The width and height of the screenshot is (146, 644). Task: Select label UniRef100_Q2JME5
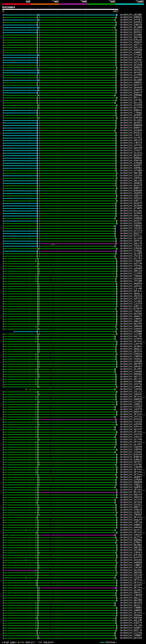tap(131, 254)
